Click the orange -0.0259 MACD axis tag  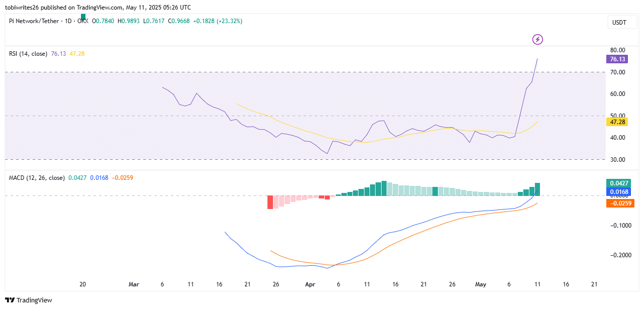620,203
